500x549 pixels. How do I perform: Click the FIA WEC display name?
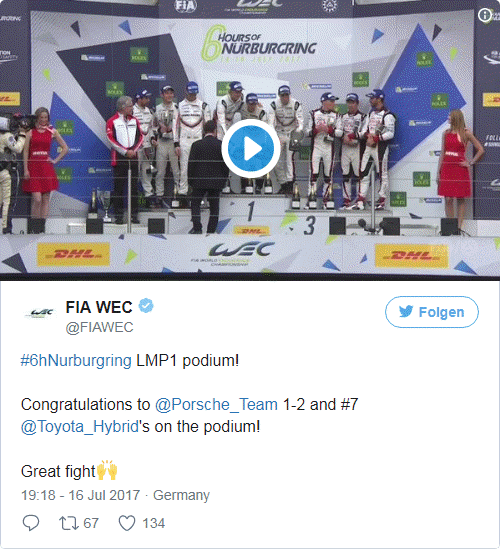[99, 307]
